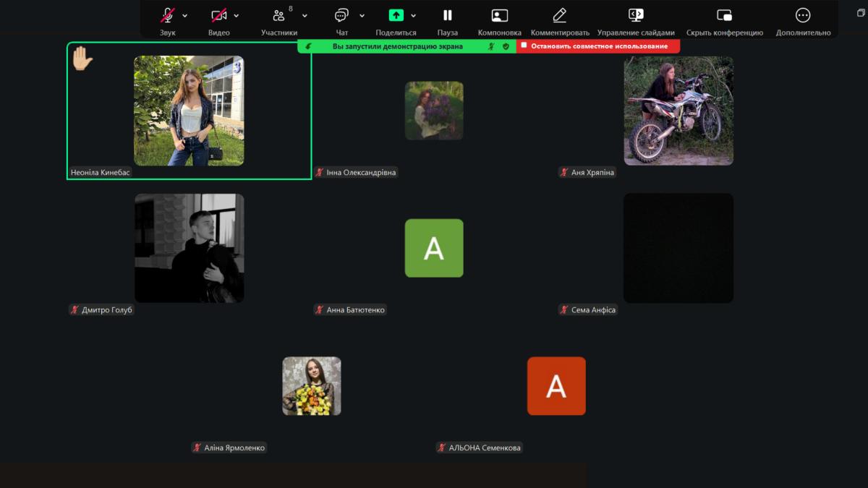Click the green Поделиться share icon
868x488 pixels.
click(x=396, y=15)
